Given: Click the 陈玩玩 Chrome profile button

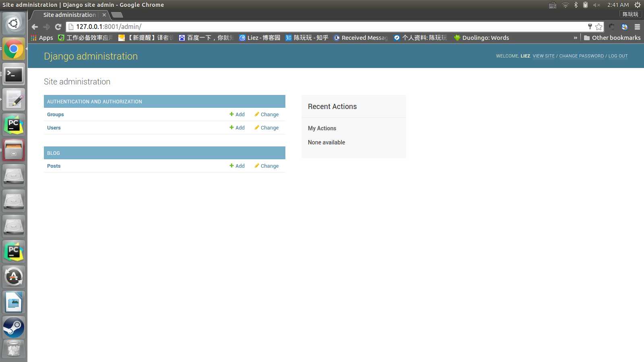Looking at the screenshot, I should [x=630, y=14].
